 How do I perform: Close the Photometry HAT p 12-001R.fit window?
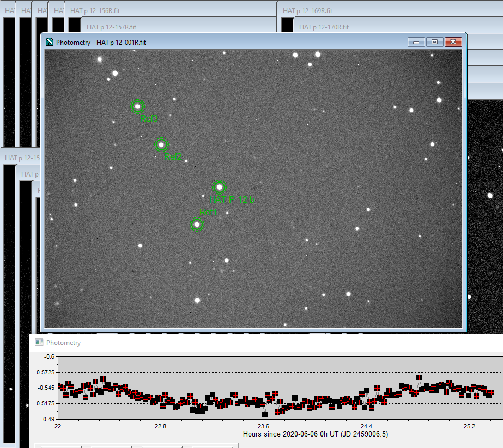(x=453, y=42)
